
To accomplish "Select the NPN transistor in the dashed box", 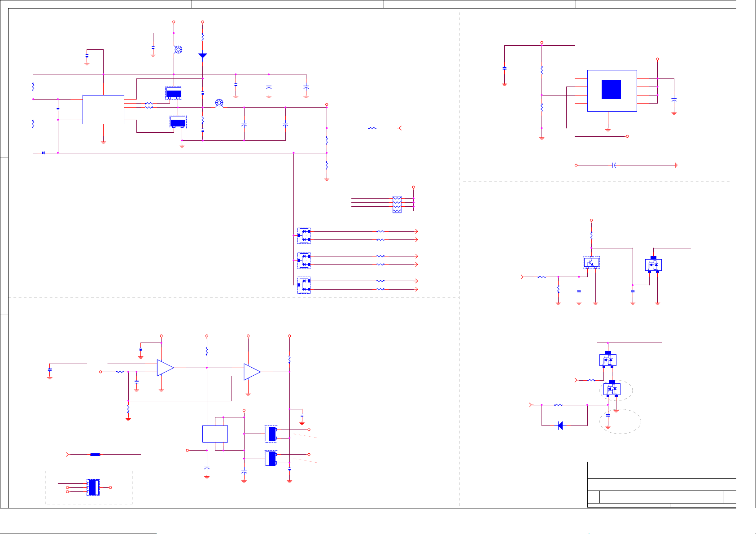I will coord(591,263).
